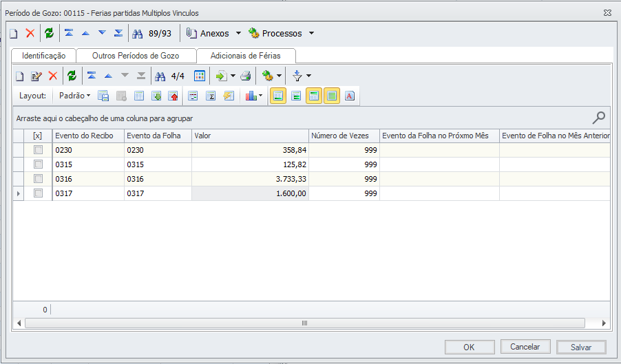Switch to Outros Períodos de Gozo tab
This screenshot has width=621, height=364.
136,56
